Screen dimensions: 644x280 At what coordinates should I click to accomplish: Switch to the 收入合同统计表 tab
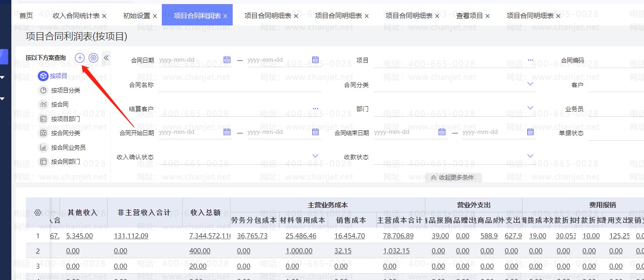pos(76,16)
